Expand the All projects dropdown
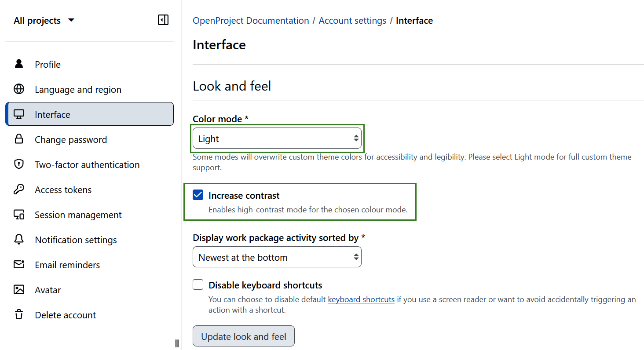This screenshot has width=644, height=350. [44, 20]
